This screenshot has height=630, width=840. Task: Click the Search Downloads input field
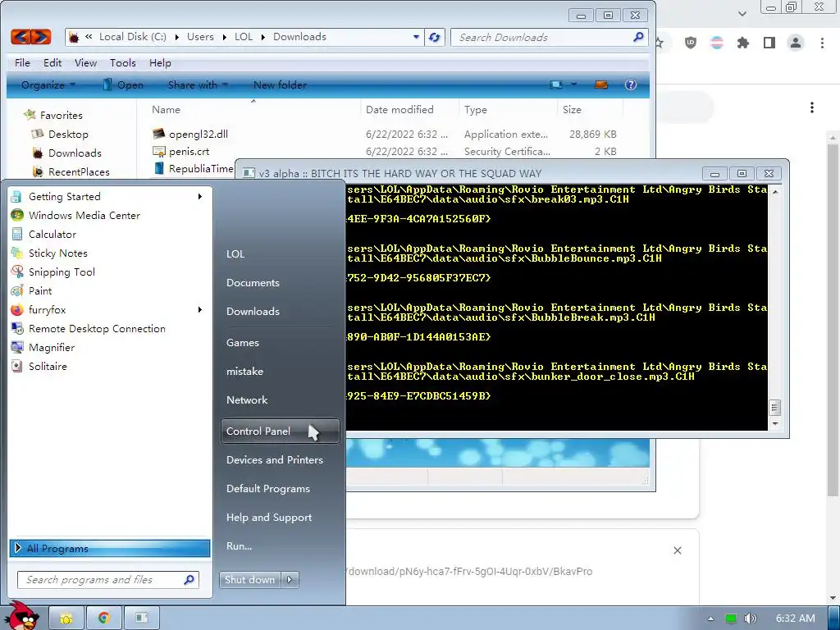549,37
